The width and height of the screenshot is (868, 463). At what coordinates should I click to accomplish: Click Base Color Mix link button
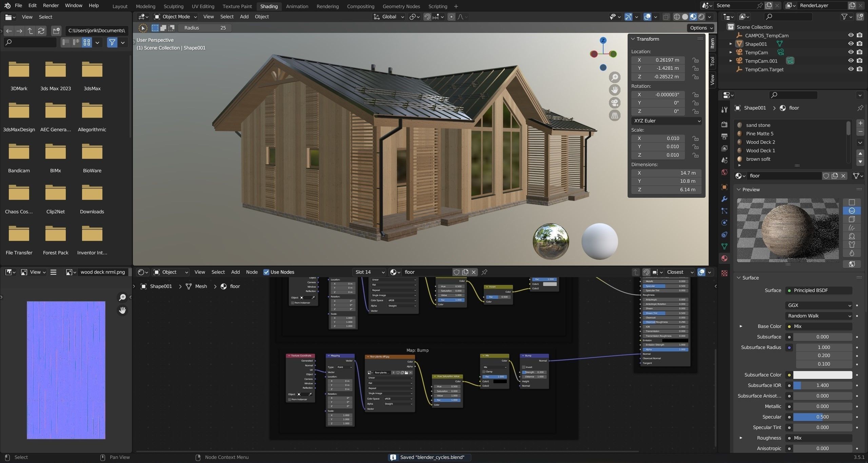point(818,326)
